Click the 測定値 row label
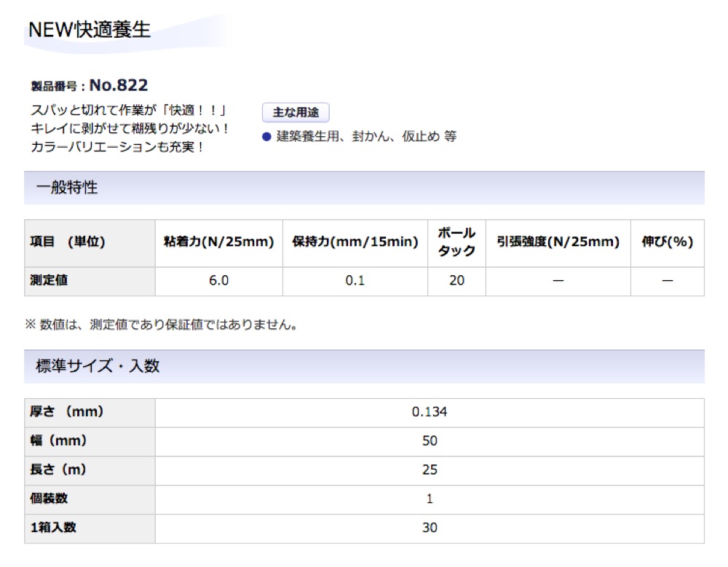The image size is (728, 567). [x=49, y=280]
